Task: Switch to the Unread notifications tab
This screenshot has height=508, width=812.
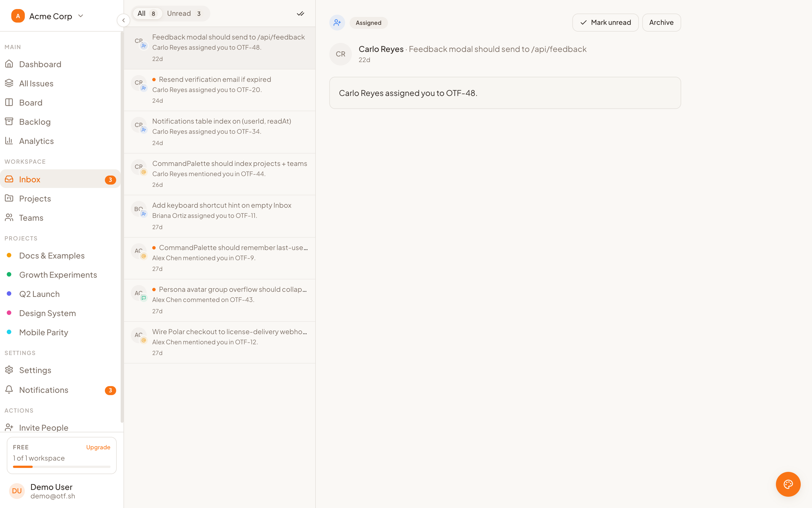Action: pyautogui.click(x=184, y=14)
